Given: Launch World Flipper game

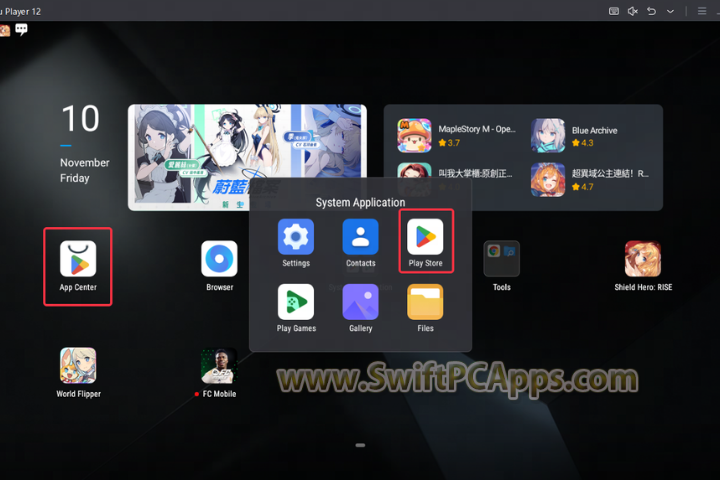Looking at the screenshot, I should (78, 365).
